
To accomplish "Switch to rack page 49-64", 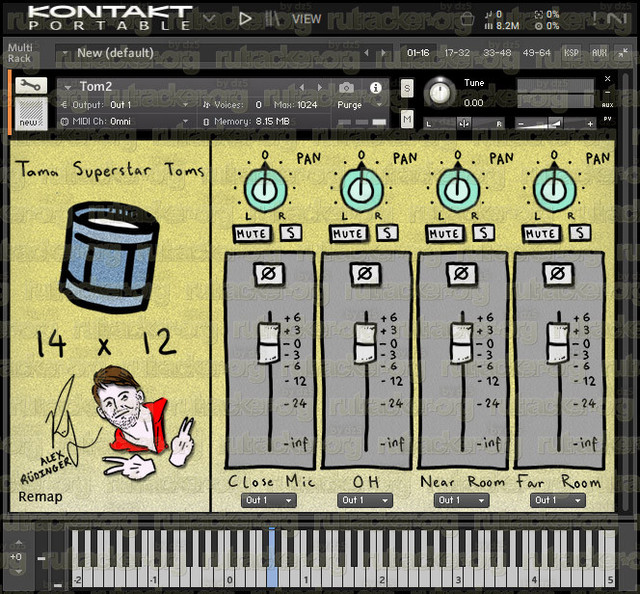I will click(x=536, y=53).
